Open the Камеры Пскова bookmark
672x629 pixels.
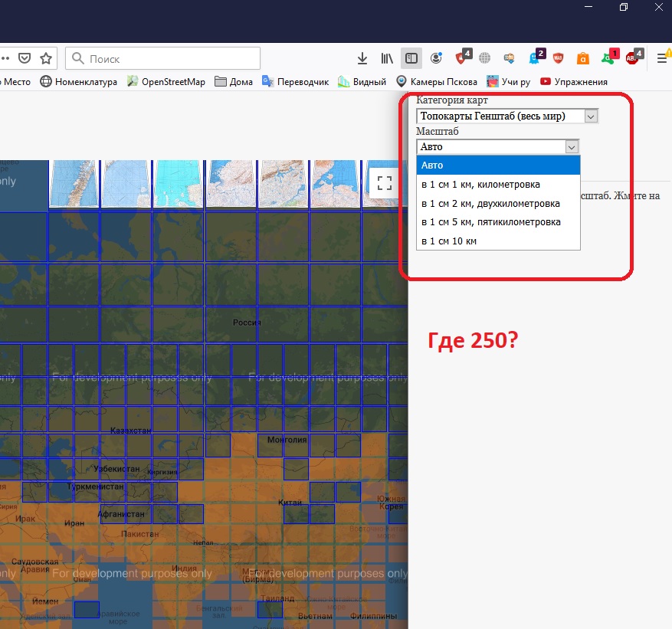tap(437, 82)
